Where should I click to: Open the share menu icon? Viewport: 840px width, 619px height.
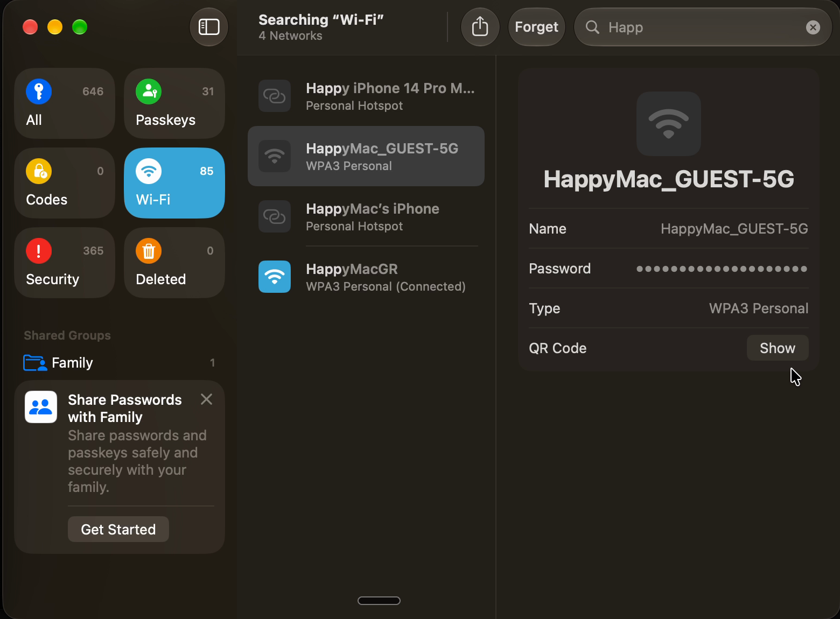click(480, 27)
